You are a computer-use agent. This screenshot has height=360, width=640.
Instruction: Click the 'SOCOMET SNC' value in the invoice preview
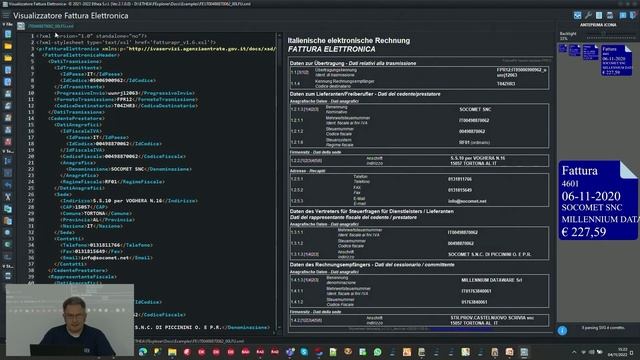[x=475, y=109]
